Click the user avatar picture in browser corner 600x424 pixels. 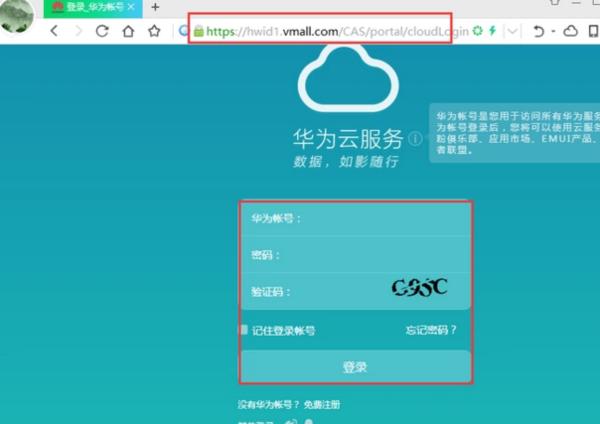point(16,15)
